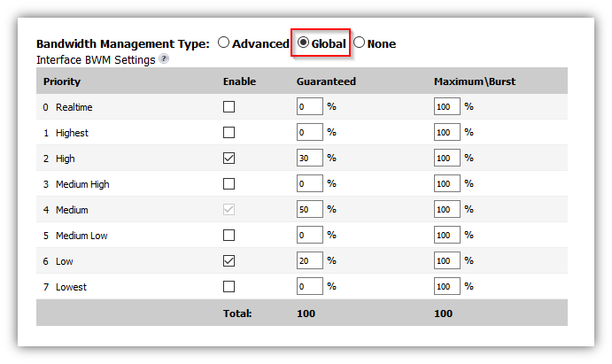This screenshot has width=612, height=364.
Task: Click the Realtime Maximum\Burst field
Action: pos(447,106)
